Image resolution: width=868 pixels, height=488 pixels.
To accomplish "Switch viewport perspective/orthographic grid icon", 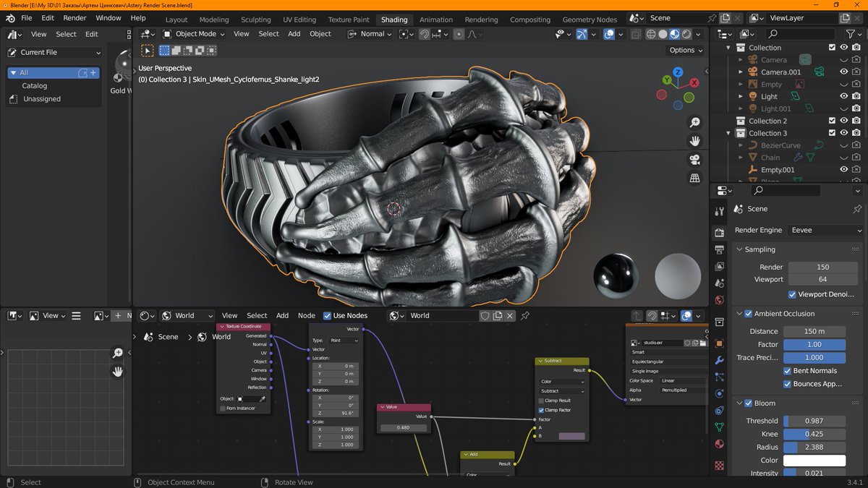I will point(694,178).
